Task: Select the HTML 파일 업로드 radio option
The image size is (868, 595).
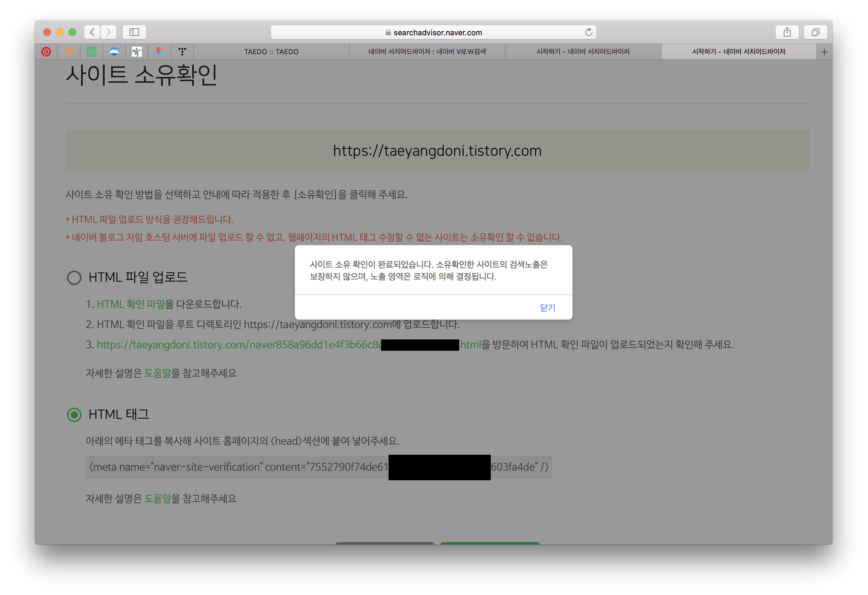Action: click(74, 278)
